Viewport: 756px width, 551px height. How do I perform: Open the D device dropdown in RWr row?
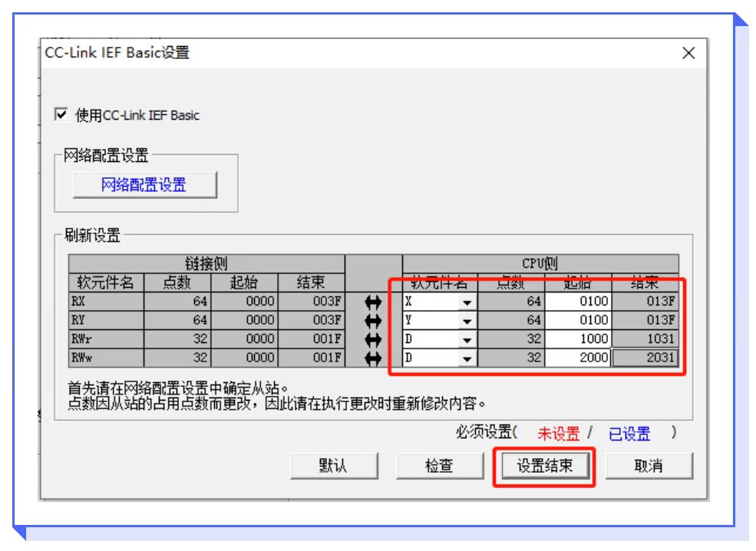click(467, 340)
